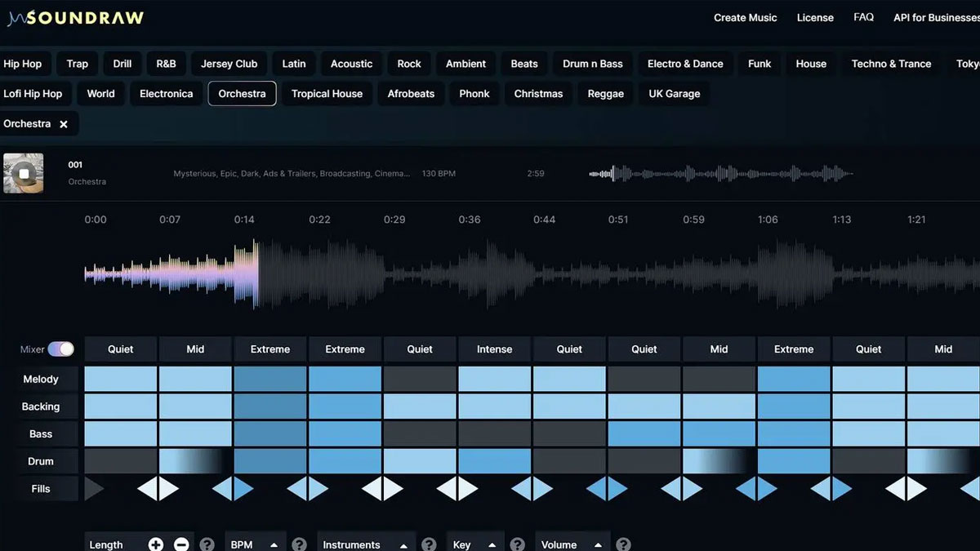The width and height of the screenshot is (980, 551).
Task: Toggle Drum block in the Intense section
Action: click(494, 461)
